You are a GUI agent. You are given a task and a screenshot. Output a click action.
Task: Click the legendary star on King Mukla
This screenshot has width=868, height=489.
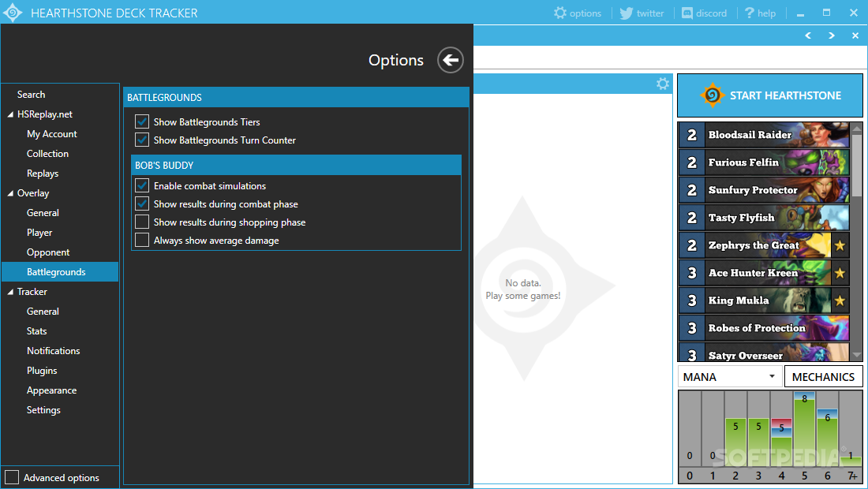[840, 300]
